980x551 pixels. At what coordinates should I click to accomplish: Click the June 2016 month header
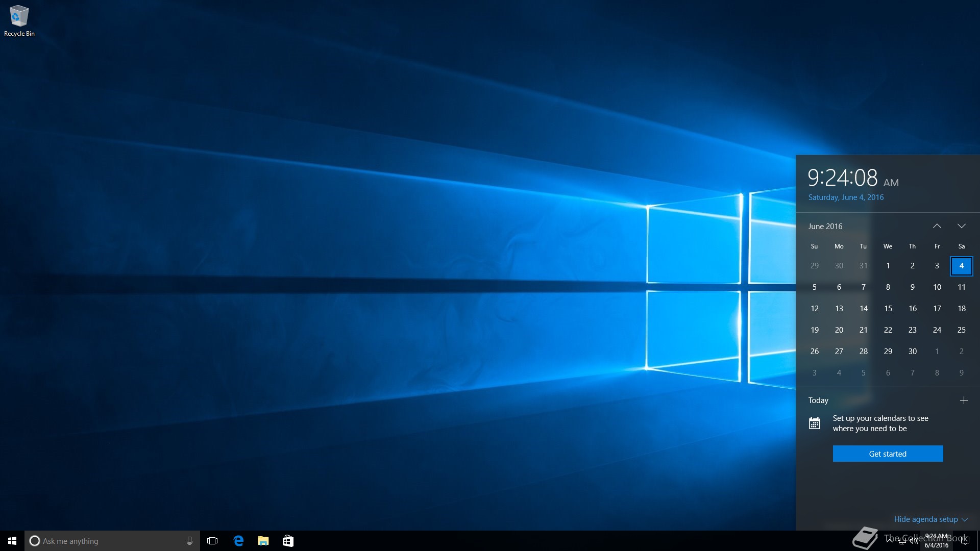pos(825,226)
